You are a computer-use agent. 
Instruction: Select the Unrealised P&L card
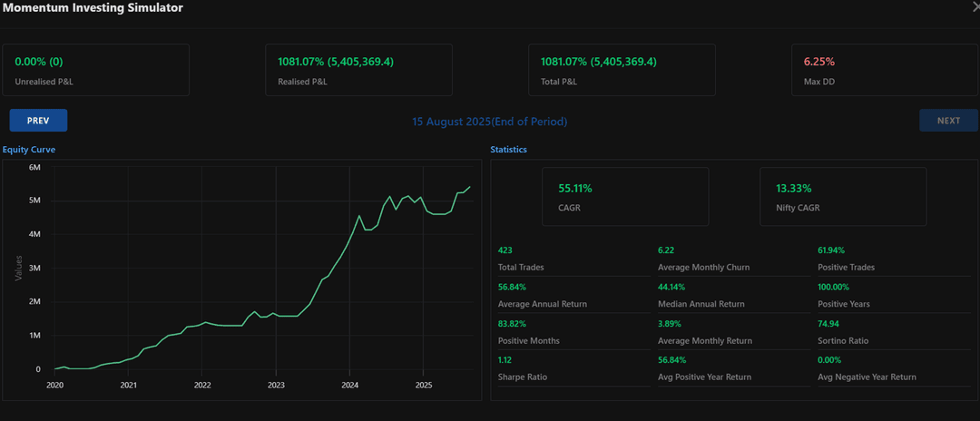coord(96,70)
